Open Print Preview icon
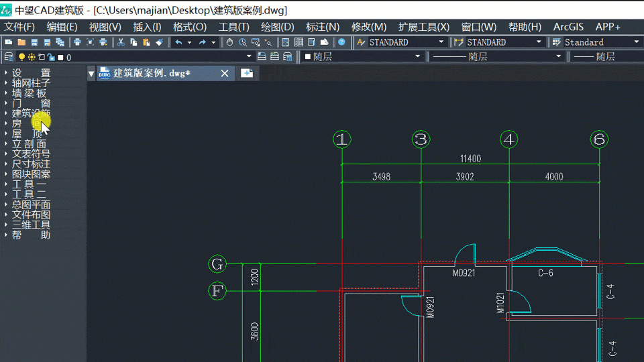Viewport: 644px width, 362px height. [91, 42]
